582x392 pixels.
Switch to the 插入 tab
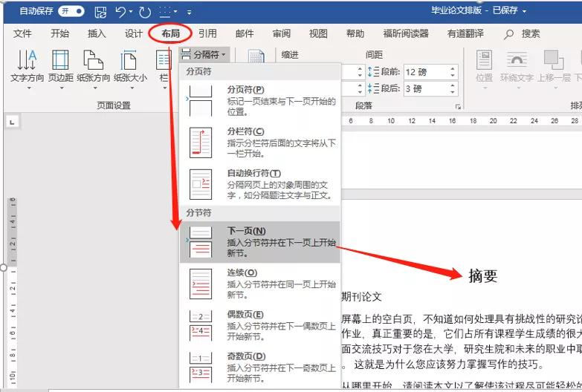click(x=97, y=33)
